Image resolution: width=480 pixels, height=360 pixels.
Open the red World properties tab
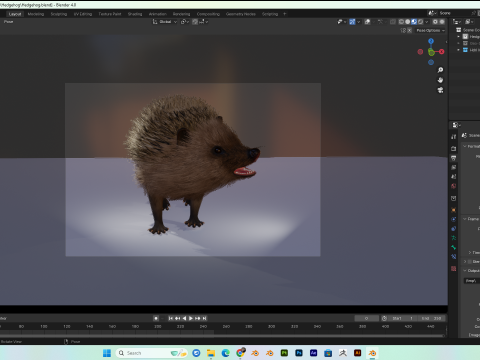point(454,186)
